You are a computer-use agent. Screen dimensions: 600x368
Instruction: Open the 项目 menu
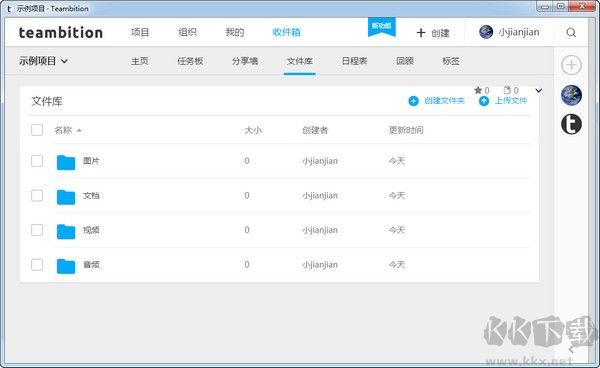tap(140, 32)
